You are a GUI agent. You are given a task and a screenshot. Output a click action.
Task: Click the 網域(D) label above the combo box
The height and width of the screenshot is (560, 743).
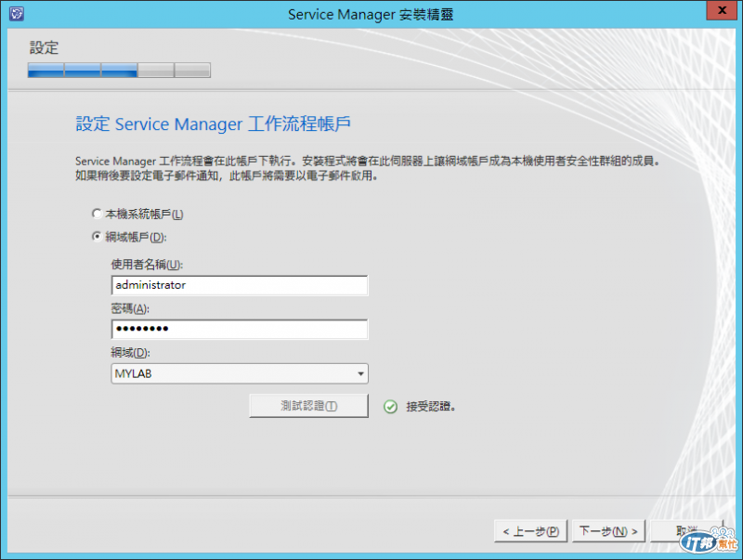[x=130, y=353]
